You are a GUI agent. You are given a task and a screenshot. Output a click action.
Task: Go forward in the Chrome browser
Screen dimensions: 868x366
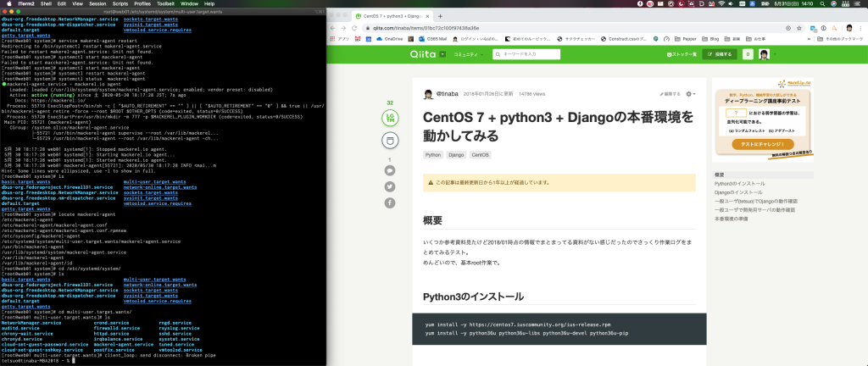point(344,28)
